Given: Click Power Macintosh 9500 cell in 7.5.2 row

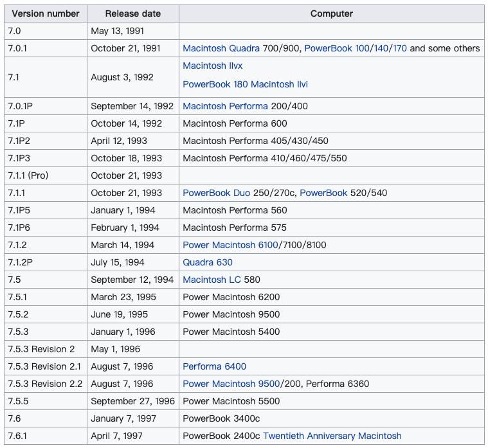Looking at the screenshot, I should point(332,314).
